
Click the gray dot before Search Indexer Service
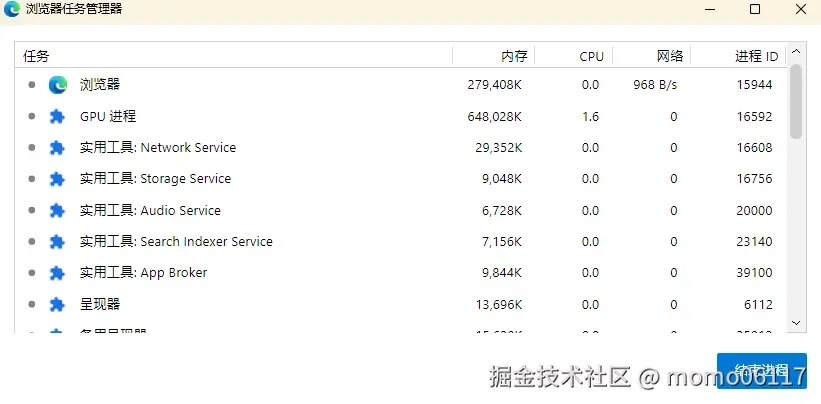click(32, 242)
